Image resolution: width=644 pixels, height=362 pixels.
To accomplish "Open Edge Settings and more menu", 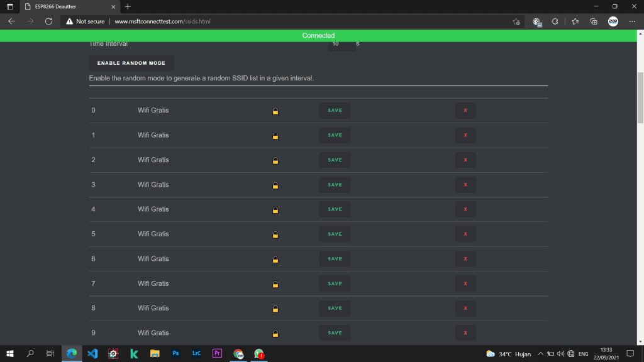I will click(631, 21).
